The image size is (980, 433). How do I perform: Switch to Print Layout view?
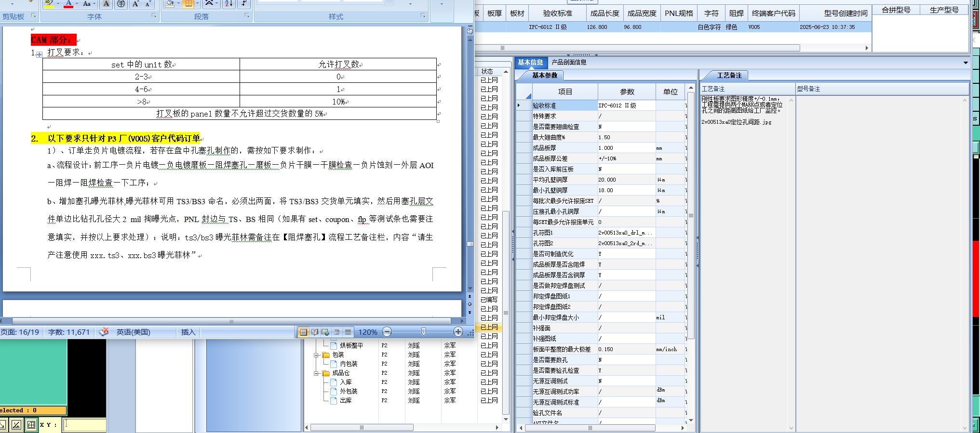[x=303, y=332]
